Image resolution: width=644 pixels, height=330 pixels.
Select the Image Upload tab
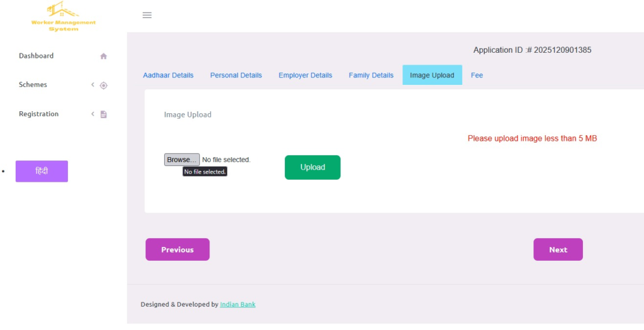(x=432, y=75)
